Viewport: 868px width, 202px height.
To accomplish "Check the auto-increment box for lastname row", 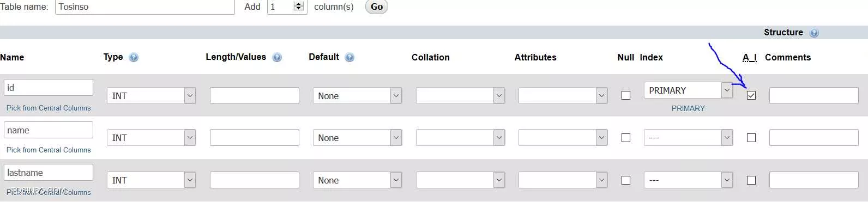I will point(751,180).
